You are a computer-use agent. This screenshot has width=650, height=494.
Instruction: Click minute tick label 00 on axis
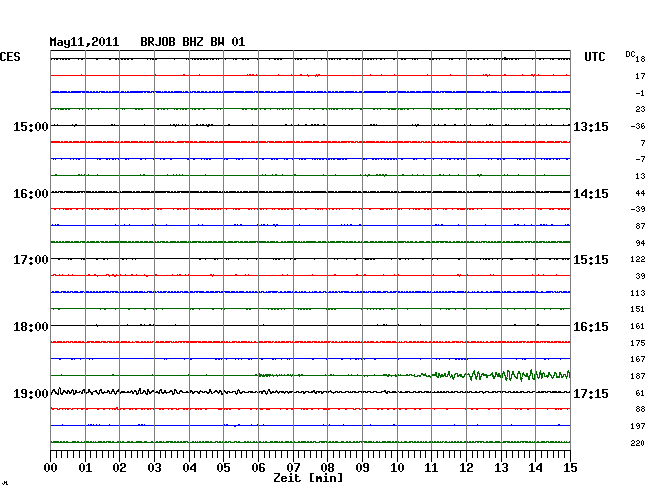pyautogui.click(x=51, y=467)
